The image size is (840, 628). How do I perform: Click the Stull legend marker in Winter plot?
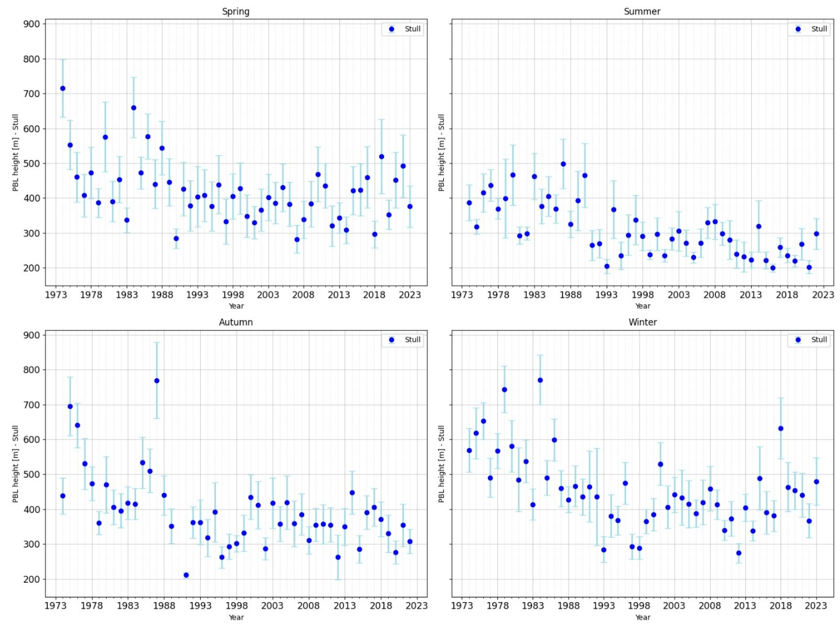coord(798,340)
